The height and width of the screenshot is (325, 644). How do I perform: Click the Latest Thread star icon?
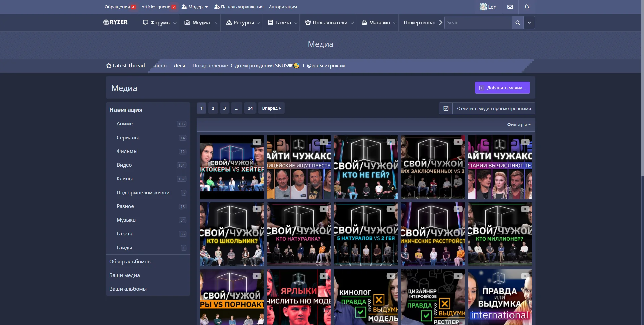pos(109,66)
